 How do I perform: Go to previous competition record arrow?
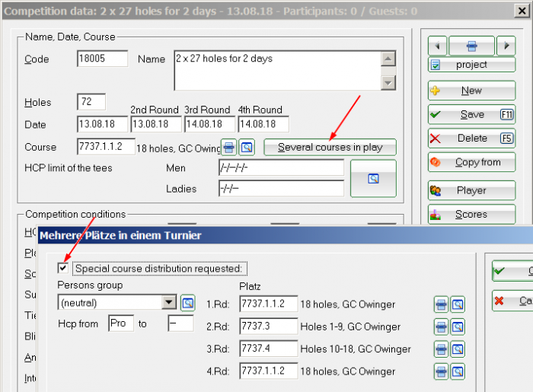[438, 46]
